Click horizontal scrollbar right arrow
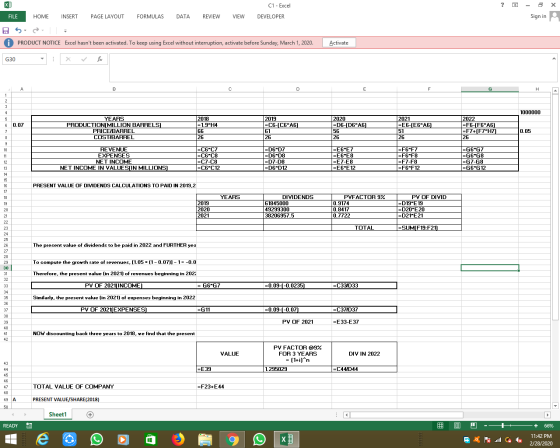The width and height of the screenshot is (560, 448). coord(547,415)
